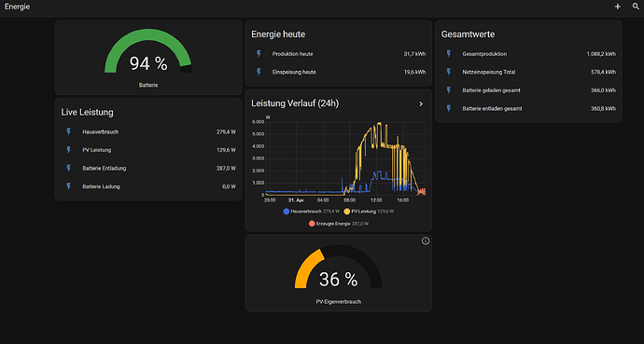This screenshot has width=644, height=344.
Task: Click the 366,0 kWh value
Action: click(x=603, y=90)
